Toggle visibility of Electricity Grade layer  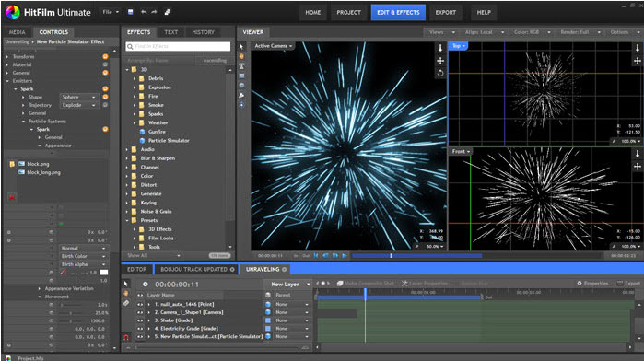click(x=140, y=329)
